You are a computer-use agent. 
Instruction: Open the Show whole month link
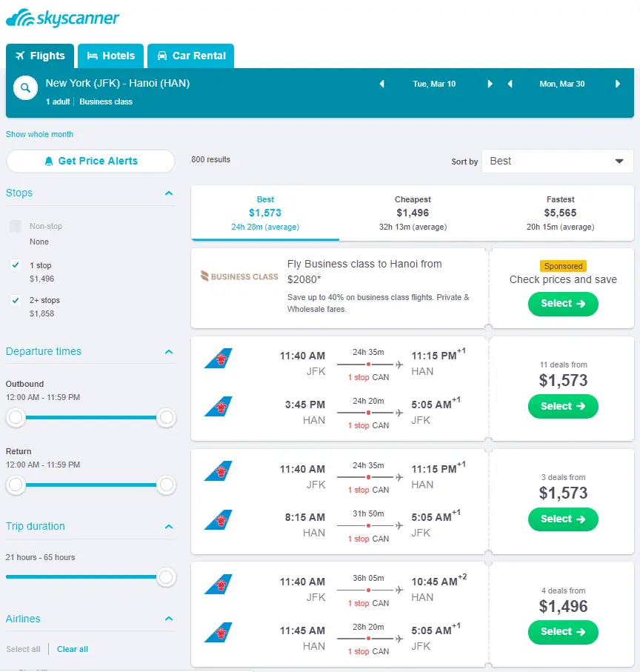point(39,134)
